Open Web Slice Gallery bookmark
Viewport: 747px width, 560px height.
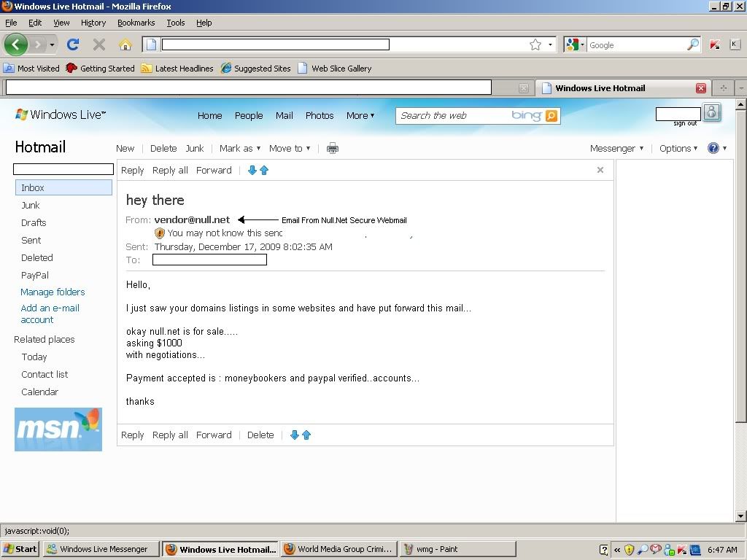pos(334,68)
